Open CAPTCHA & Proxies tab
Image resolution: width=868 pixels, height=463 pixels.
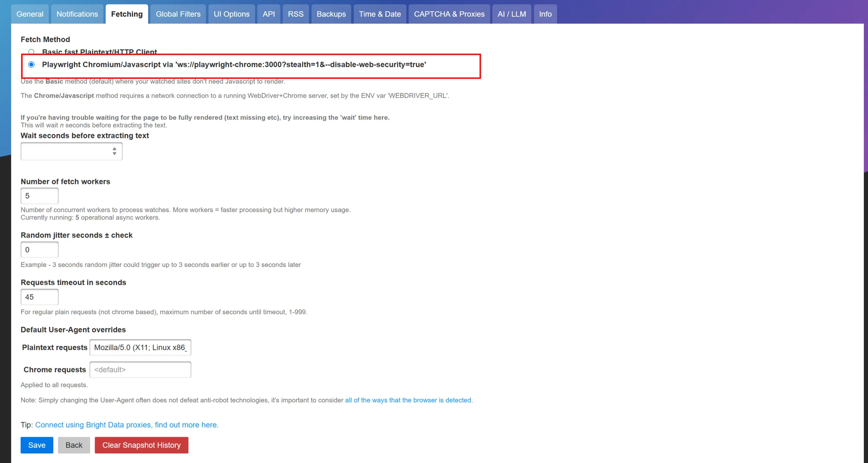pyautogui.click(x=449, y=14)
